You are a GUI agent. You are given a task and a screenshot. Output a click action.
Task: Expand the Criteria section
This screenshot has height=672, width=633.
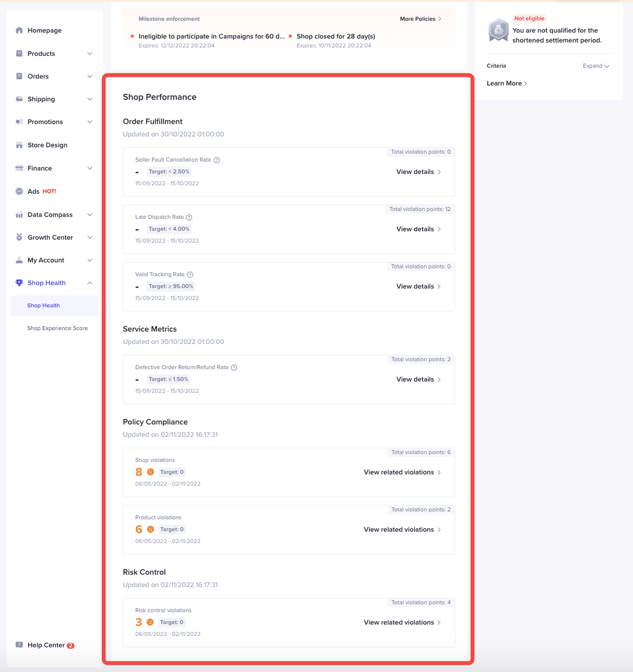click(x=596, y=66)
